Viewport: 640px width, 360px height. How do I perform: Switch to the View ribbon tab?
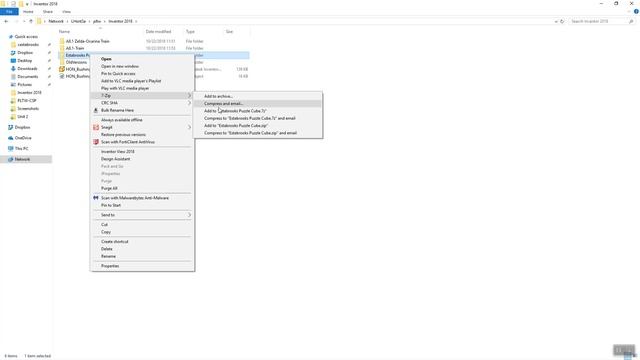pyautogui.click(x=67, y=12)
